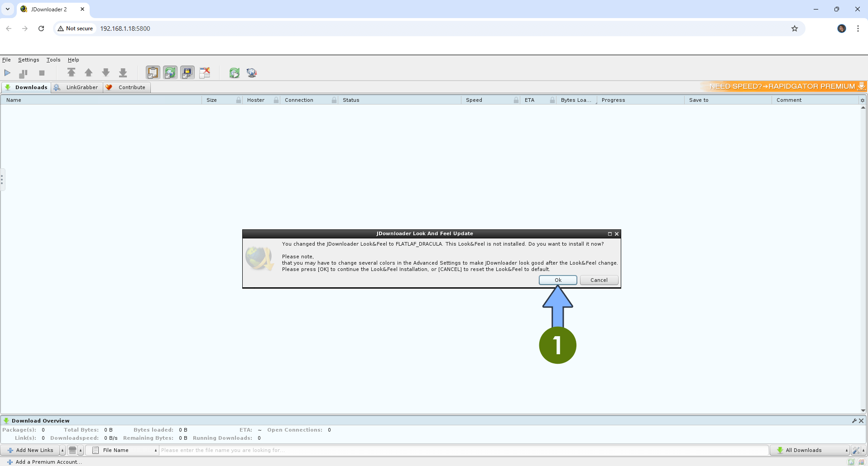
Task: Toggle silent mode toolbar icon with red X
Action: click(205, 72)
